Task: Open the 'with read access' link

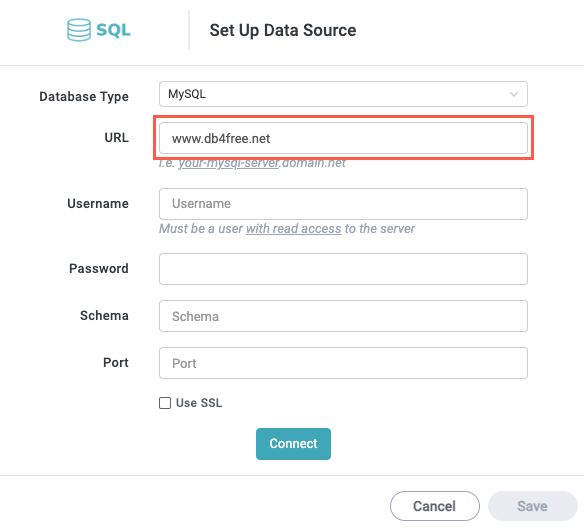Action: tap(293, 228)
